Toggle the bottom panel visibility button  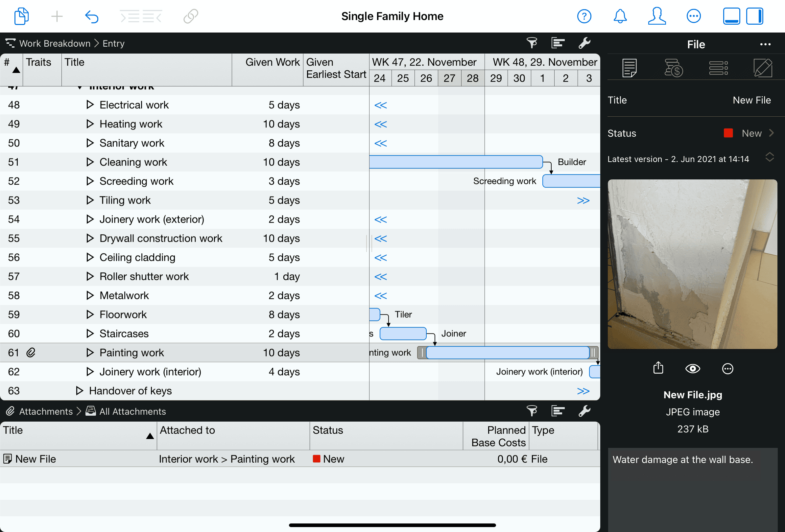[731, 16]
